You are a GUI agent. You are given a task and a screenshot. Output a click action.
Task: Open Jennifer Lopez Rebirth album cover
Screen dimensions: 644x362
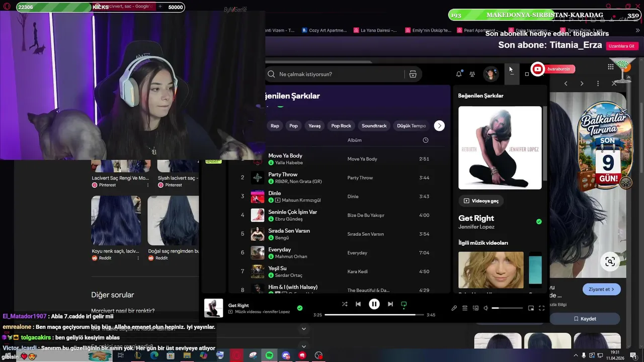click(x=500, y=148)
